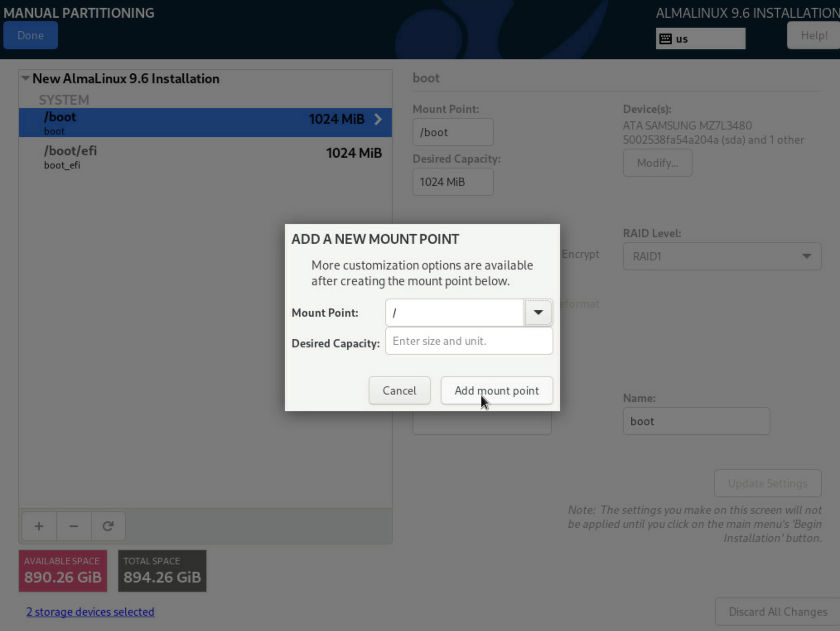Focus the dialog Mount Point text field
Screen dimensions: 840x631
[454, 313]
